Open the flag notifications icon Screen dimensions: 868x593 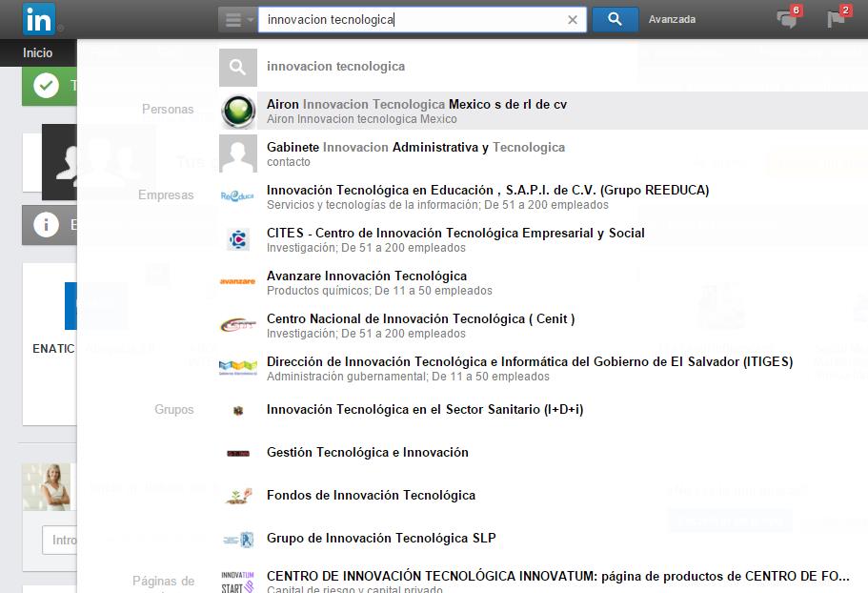coord(837,18)
